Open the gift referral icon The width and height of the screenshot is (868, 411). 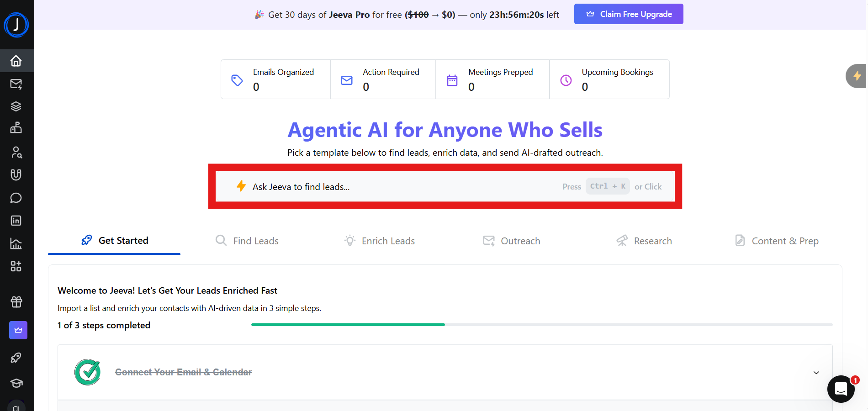click(x=16, y=302)
